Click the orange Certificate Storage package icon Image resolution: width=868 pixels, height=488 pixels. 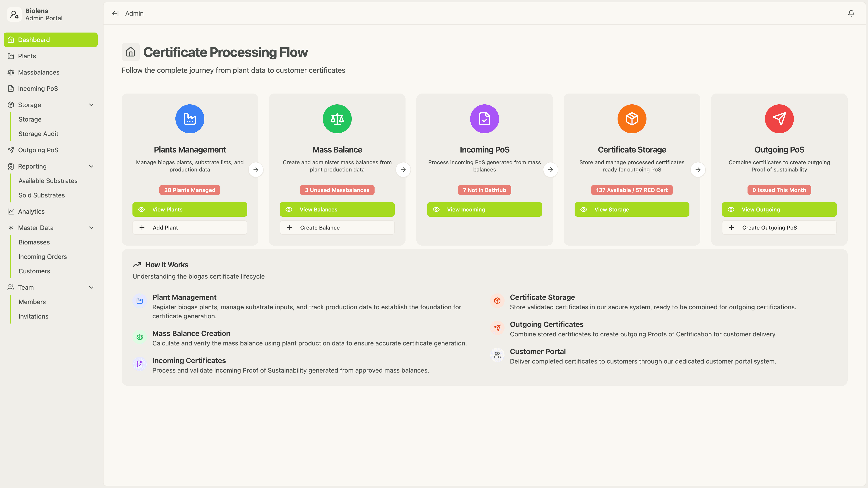(x=632, y=119)
